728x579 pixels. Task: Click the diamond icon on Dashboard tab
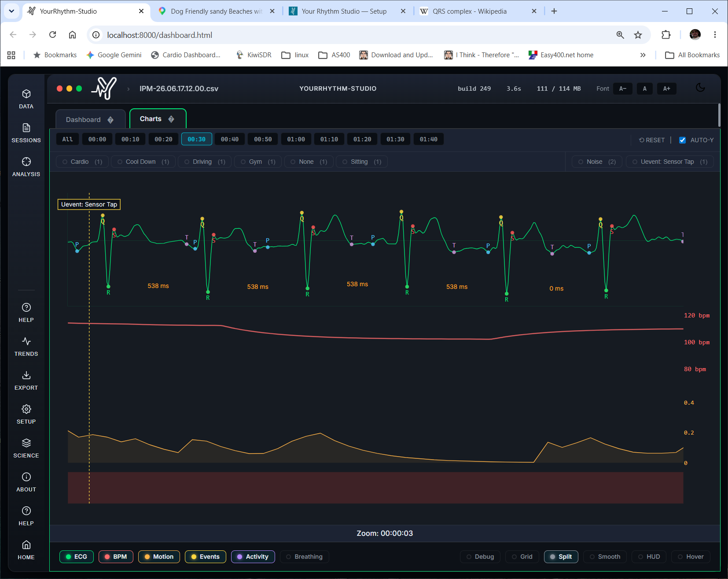[x=110, y=120]
